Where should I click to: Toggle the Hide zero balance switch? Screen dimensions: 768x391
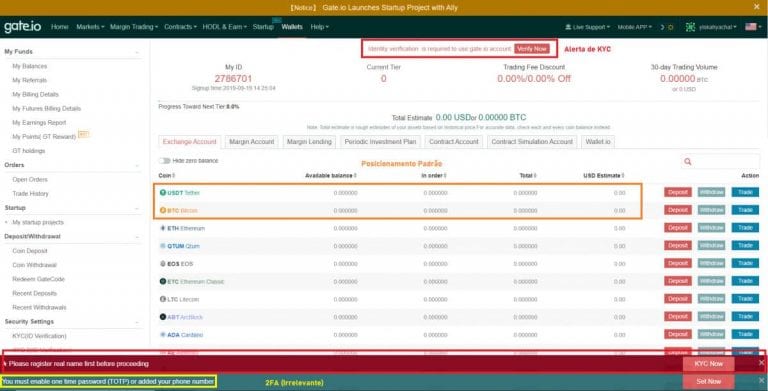click(165, 161)
